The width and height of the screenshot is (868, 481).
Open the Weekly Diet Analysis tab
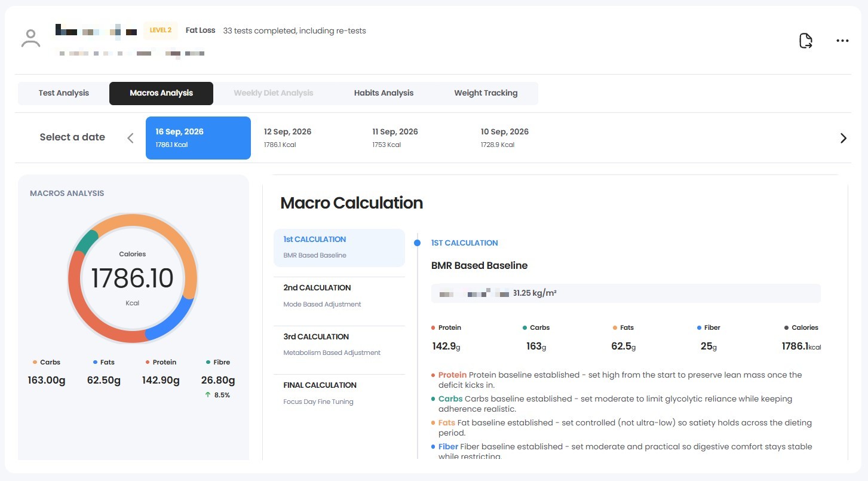click(274, 93)
